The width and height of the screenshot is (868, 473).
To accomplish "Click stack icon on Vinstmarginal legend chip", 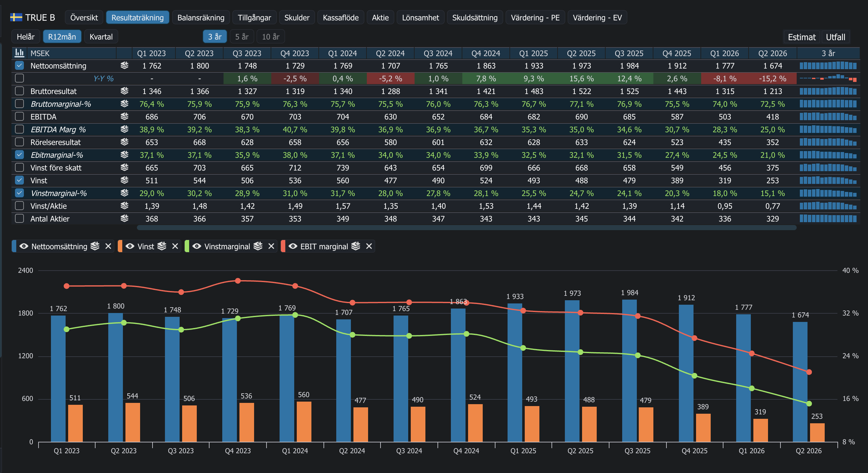I will (x=258, y=246).
